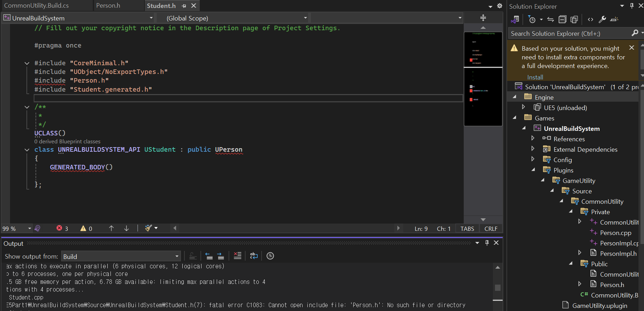Collapse the Plugins folder

click(x=534, y=170)
